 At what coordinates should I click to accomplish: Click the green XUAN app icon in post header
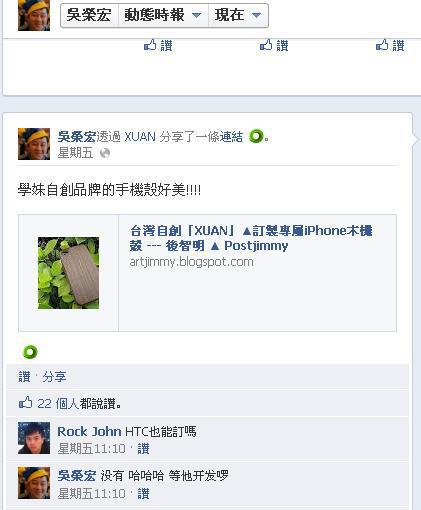(256, 136)
